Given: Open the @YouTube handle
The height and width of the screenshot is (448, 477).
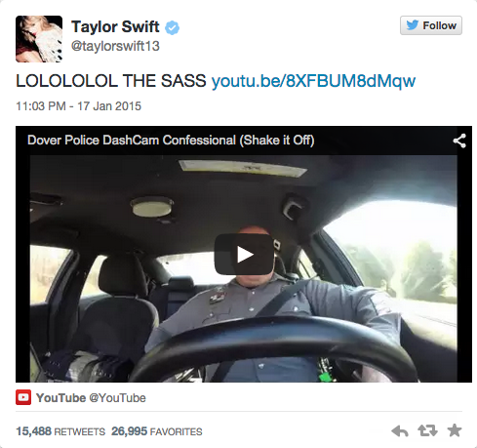Looking at the screenshot, I should coord(117,398).
